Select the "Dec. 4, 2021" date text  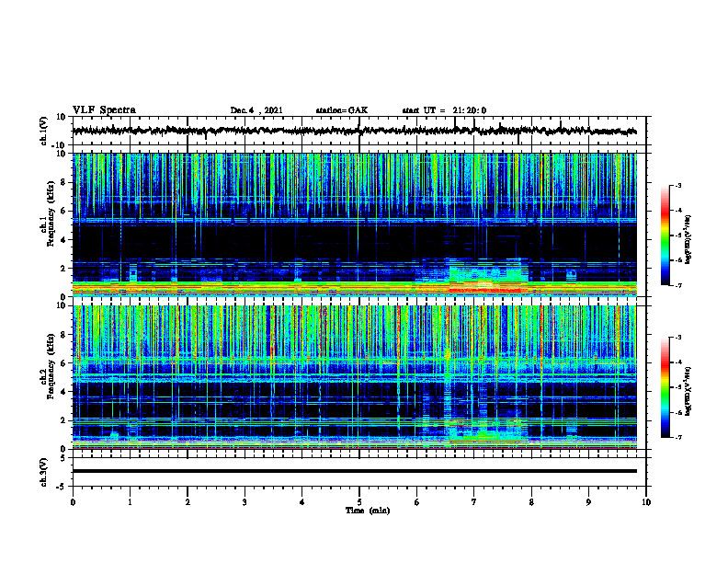(256, 110)
